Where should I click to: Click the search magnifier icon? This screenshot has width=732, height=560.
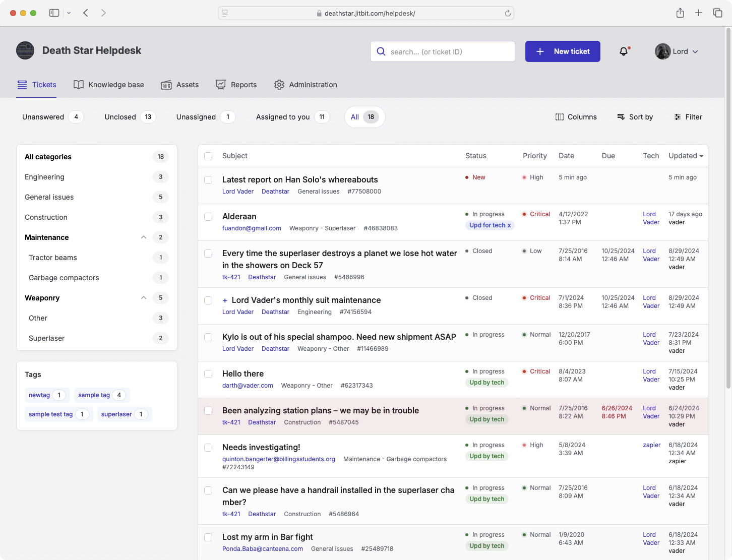[381, 51]
